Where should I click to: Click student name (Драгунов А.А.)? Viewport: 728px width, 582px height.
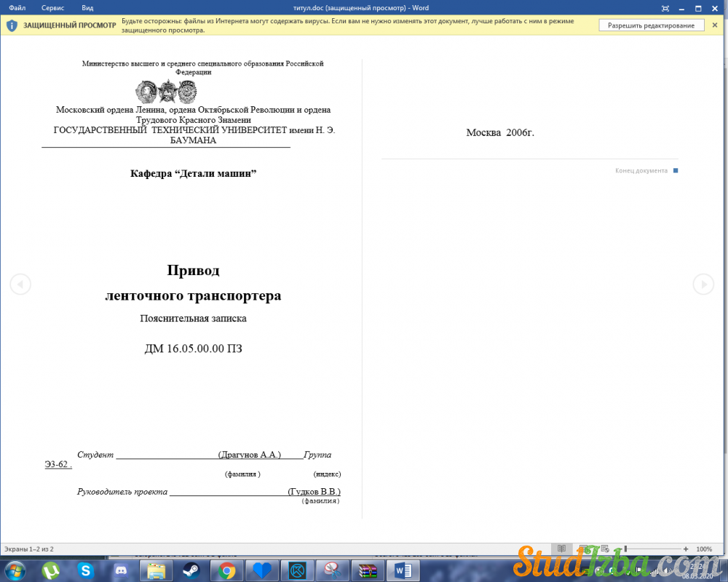click(x=250, y=455)
